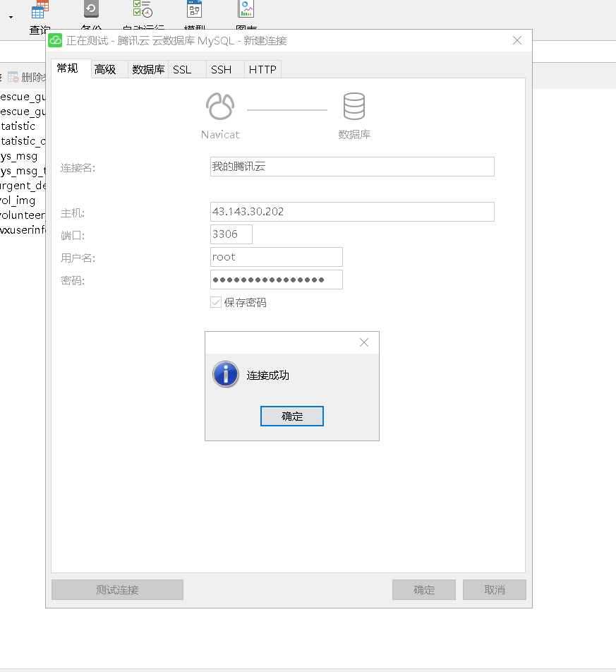This screenshot has height=672, width=616.
Task: Click the 连接名 field containing 我的腾讯云
Action: (352, 167)
